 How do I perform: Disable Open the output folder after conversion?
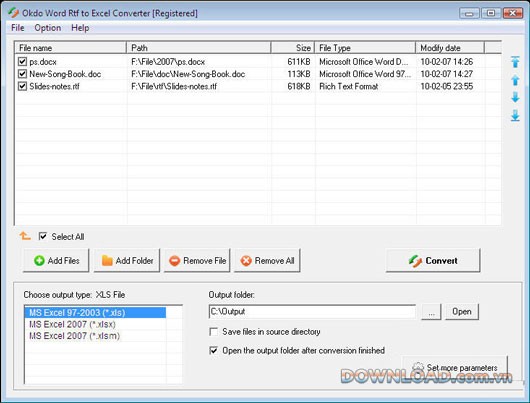214,350
